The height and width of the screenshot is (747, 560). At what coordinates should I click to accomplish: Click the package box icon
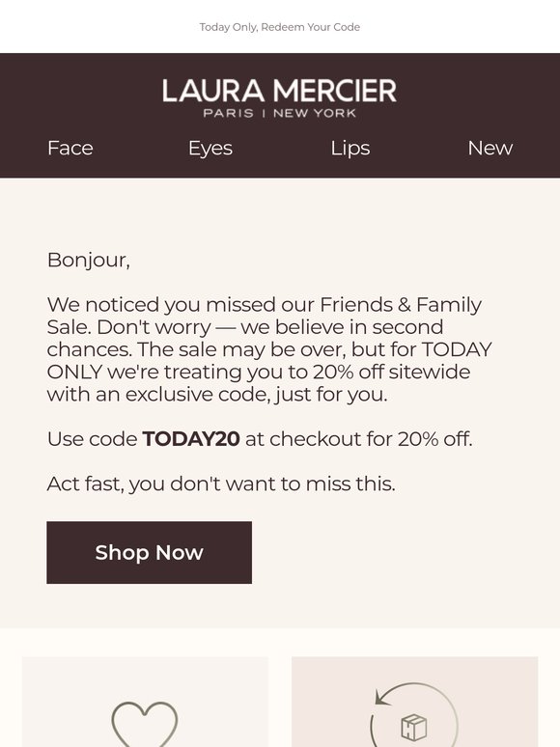pyautogui.click(x=413, y=727)
